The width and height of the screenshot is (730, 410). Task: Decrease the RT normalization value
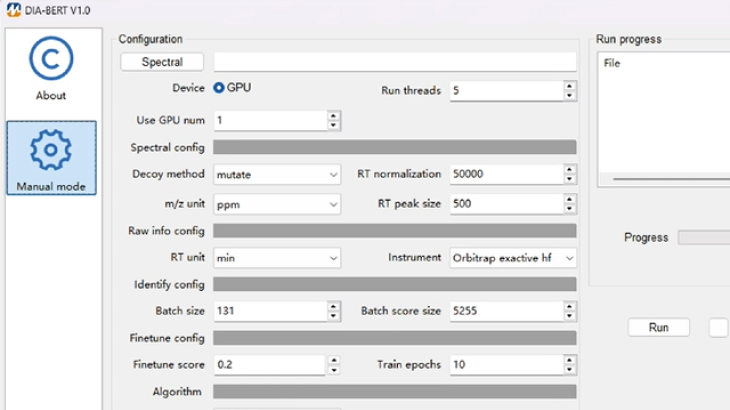point(570,179)
